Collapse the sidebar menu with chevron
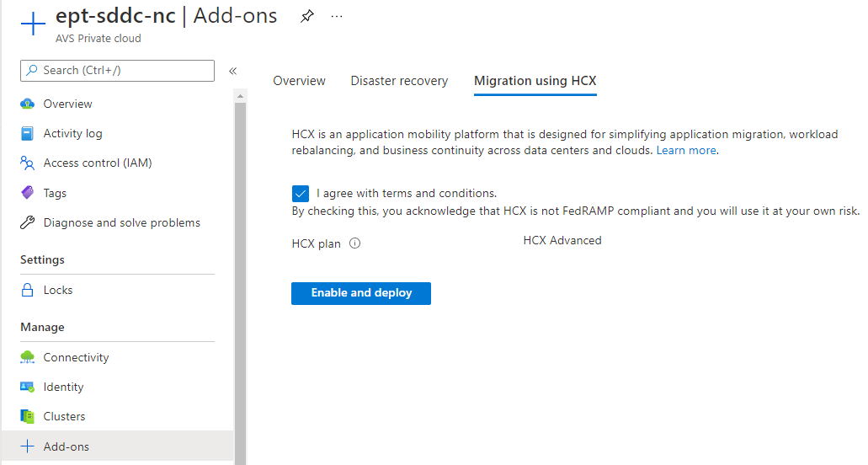 click(x=233, y=71)
